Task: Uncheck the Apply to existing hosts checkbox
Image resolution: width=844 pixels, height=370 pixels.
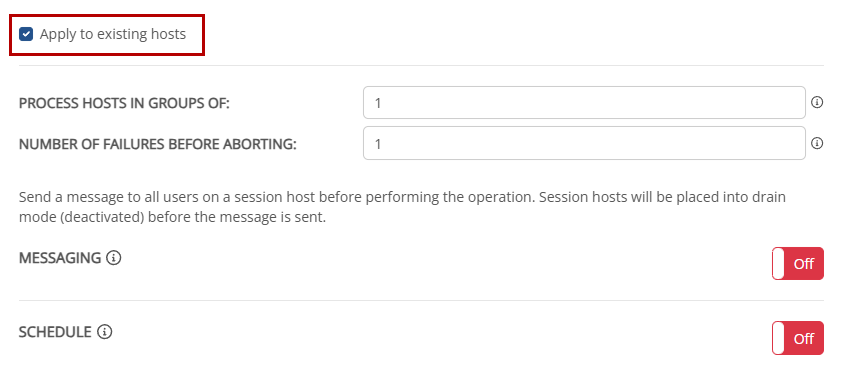Action: 26,34
